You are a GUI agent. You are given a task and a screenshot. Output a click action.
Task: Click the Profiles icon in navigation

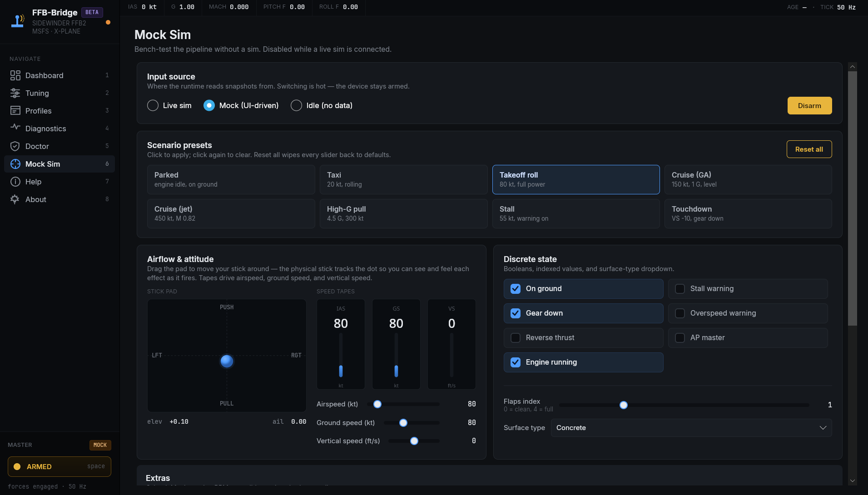click(x=15, y=111)
